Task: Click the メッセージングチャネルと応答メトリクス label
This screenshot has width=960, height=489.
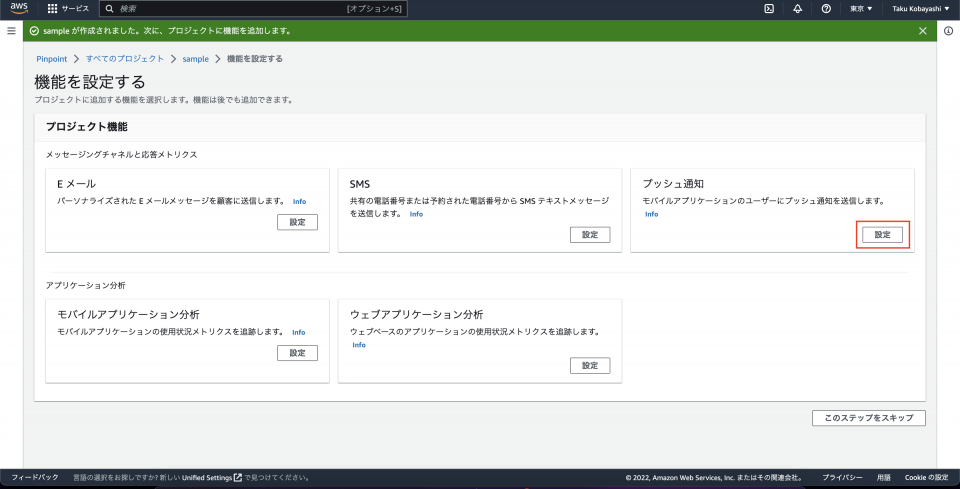Action: pyautogui.click(x=122, y=155)
